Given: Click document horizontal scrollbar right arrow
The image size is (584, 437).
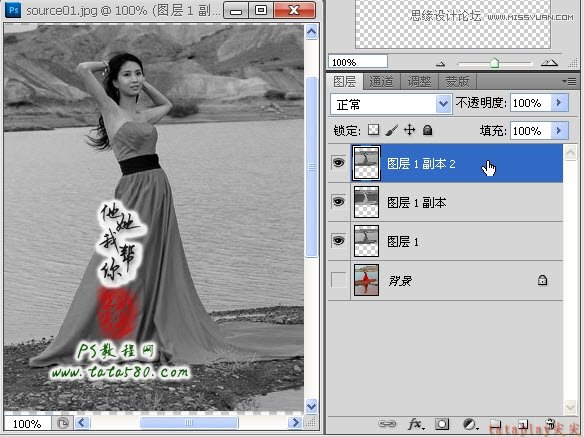Looking at the screenshot, I should point(295,422).
